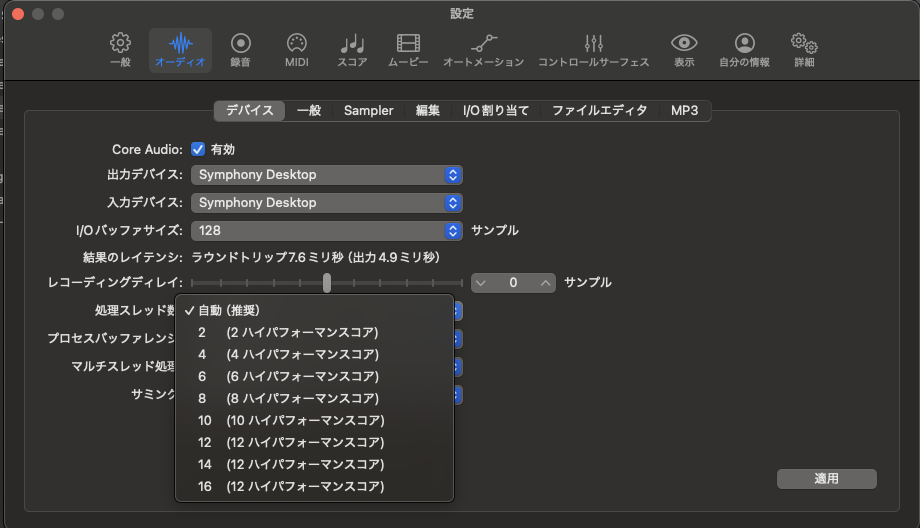Click the レコーディングディレイ slider handle
Screen dimensions: 920x528
pos(327,283)
